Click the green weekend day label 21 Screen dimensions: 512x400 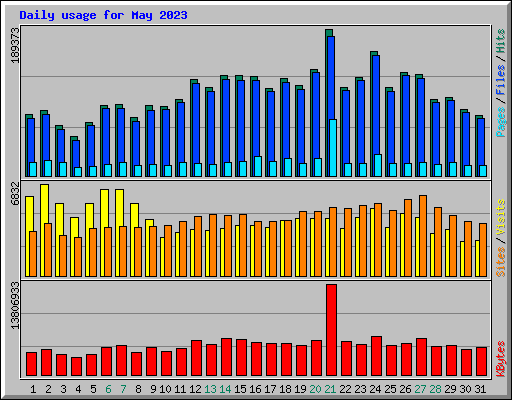pos(330,389)
